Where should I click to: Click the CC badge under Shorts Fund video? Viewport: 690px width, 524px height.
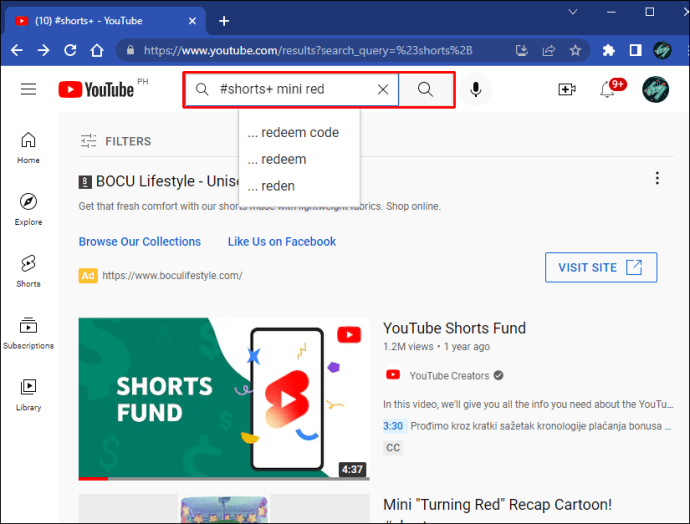tap(393, 448)
